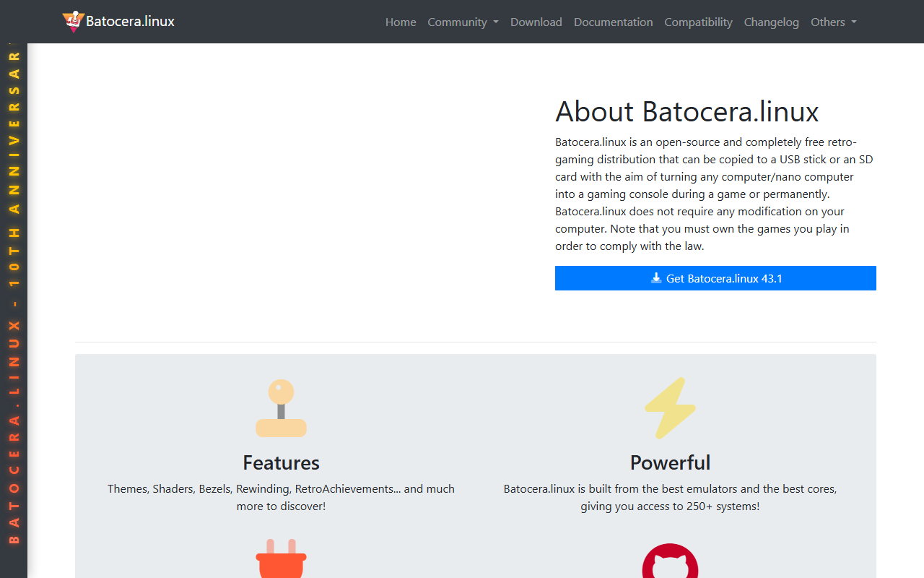
Task: Click the 'open-source and completely free' paragraph
Action: (714, 194)
